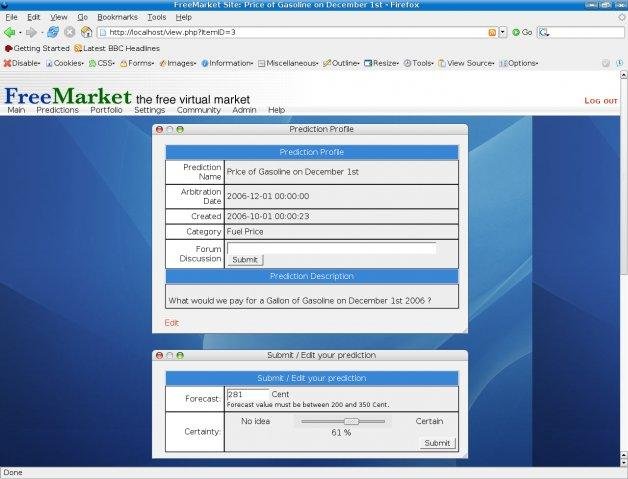Open the Edit menu
This screenshot has height=479, width=628.
point(34,17)
